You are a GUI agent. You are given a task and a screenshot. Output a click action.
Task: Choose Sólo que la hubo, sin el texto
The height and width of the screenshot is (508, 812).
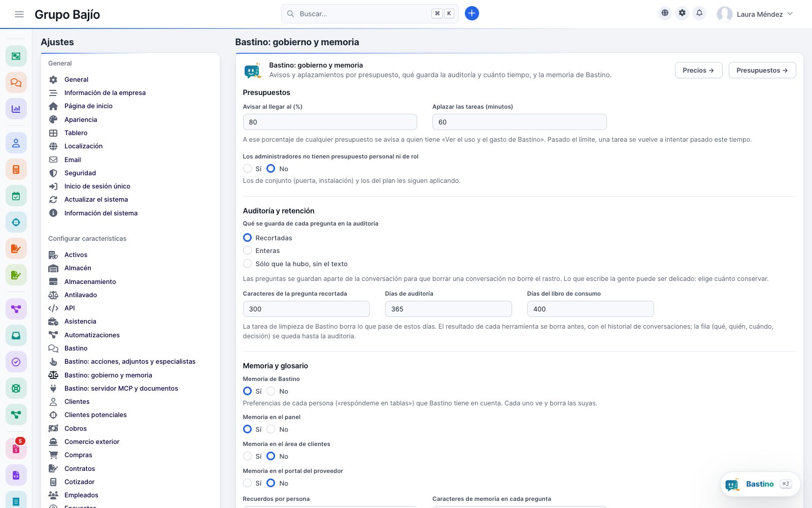(247, 264)
